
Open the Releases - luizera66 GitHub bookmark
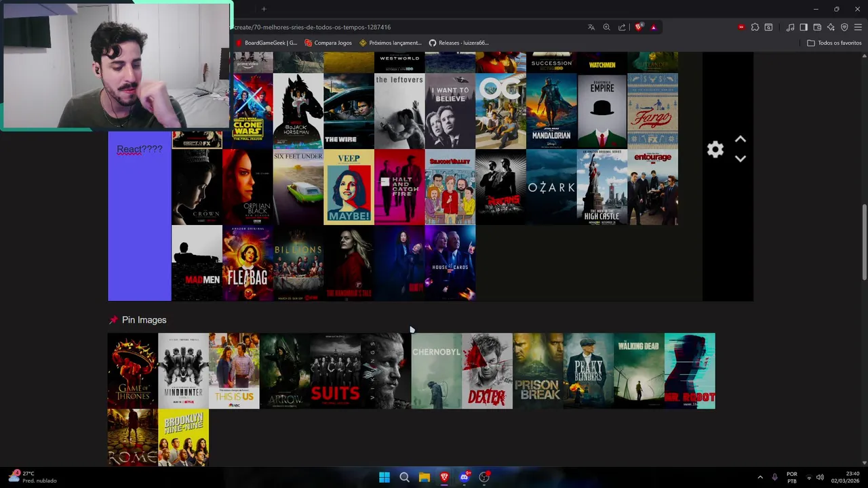(458, 43)
